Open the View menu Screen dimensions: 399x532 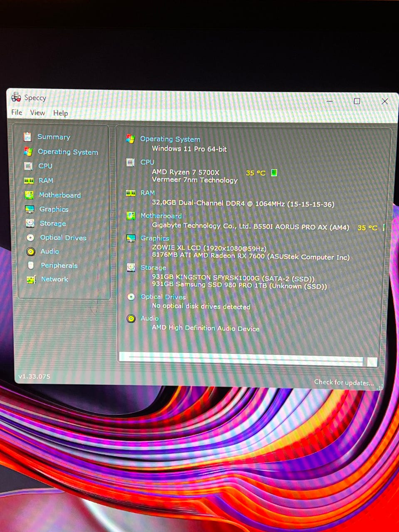(37, 113)
